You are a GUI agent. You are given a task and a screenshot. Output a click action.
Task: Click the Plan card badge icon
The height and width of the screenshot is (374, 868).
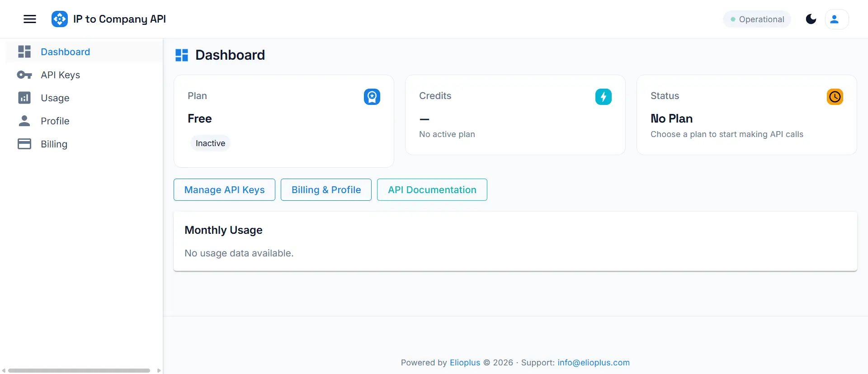(372, 97)
